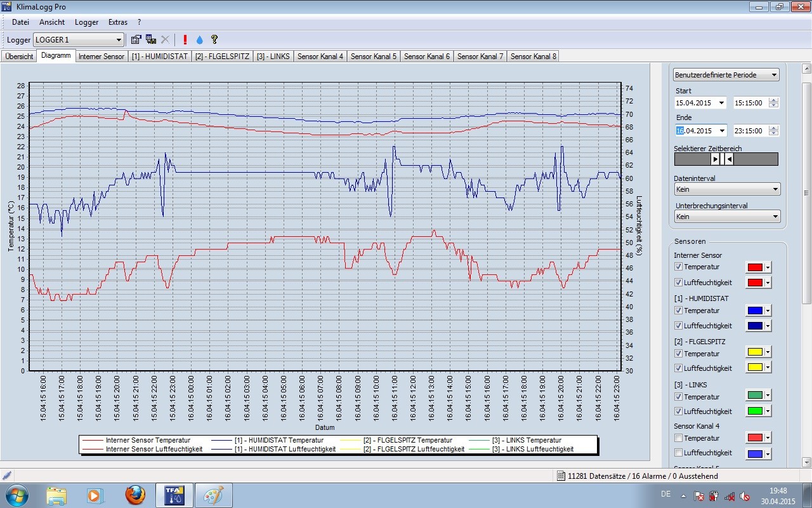Switch to the [1] - HUMIDISTAT tab
This screenshot has height=508, width=812.
[159, 57]
